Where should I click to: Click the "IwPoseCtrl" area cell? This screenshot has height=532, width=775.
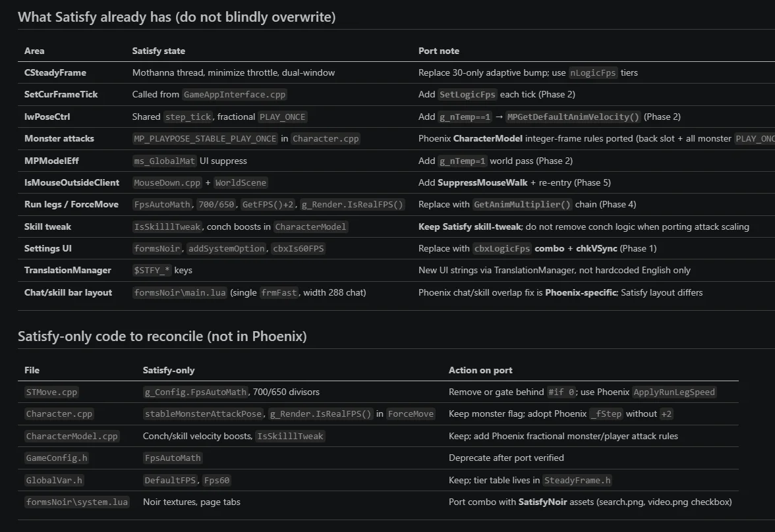[x=47, y=117]
